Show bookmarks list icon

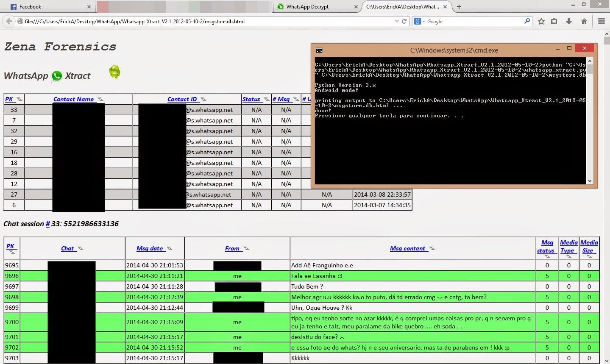[554, 21]
